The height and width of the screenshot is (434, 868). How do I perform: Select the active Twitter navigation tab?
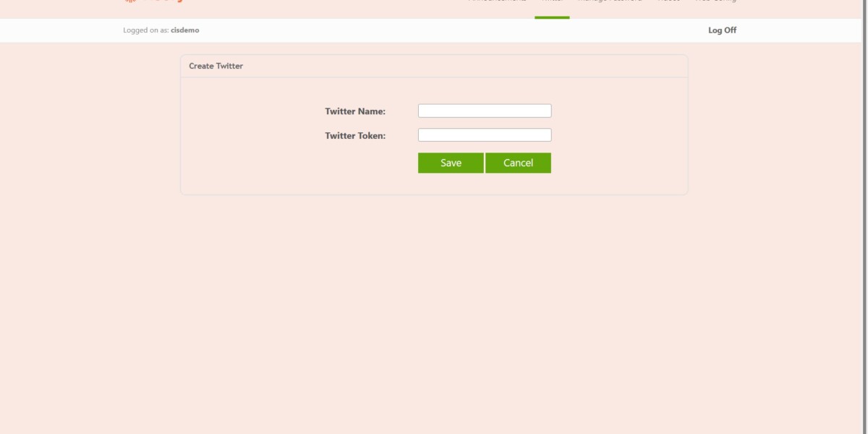click(552, 2)
